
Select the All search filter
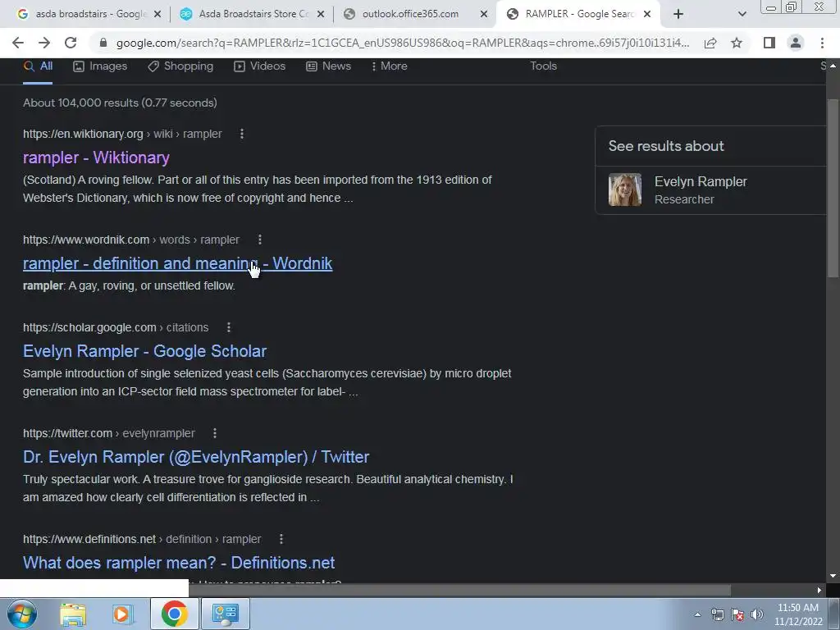[38, 66]
